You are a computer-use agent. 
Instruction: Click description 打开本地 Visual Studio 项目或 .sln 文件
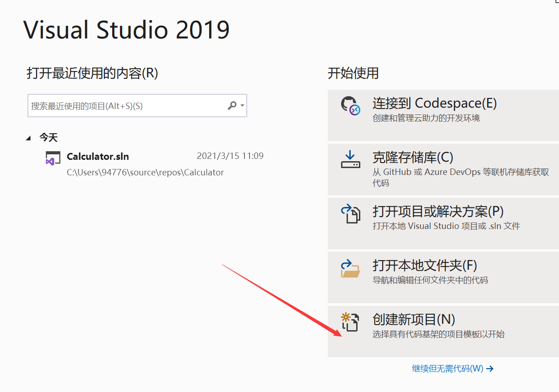pos(446,226)
